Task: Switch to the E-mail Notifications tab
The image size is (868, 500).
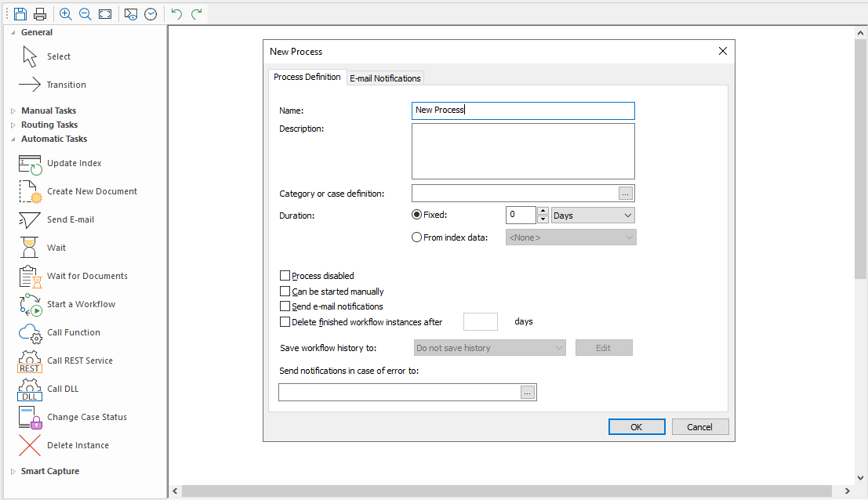Action: (x=385, y=78)
